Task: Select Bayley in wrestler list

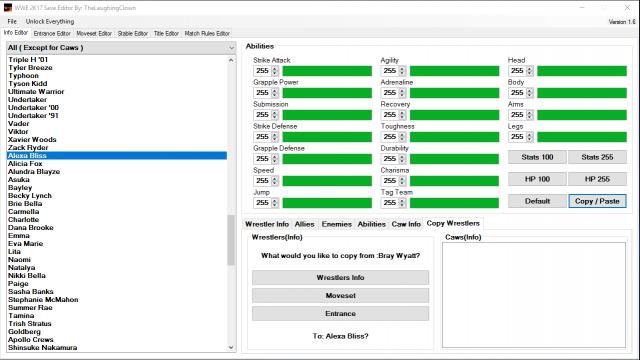Action: [117, 188]
